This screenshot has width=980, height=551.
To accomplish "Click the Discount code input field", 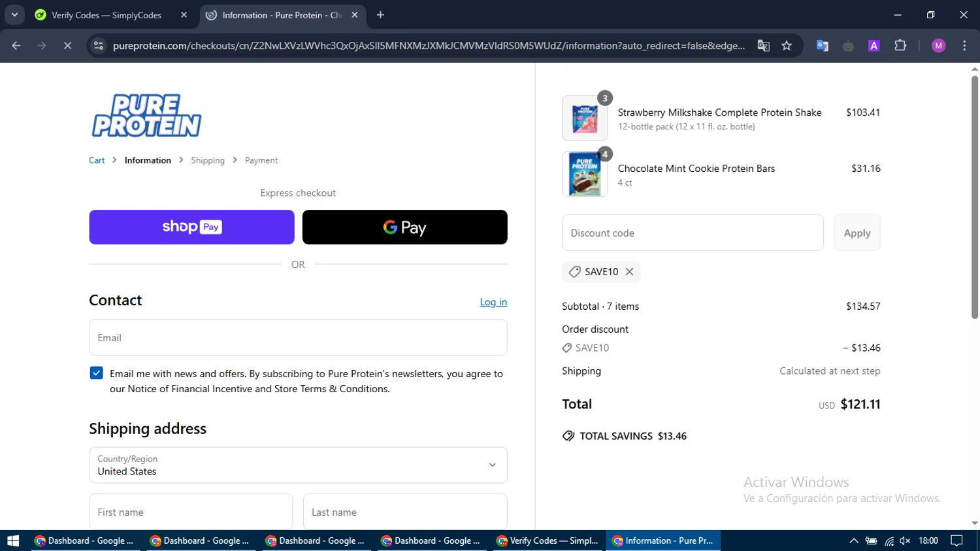I will (693, 233).
